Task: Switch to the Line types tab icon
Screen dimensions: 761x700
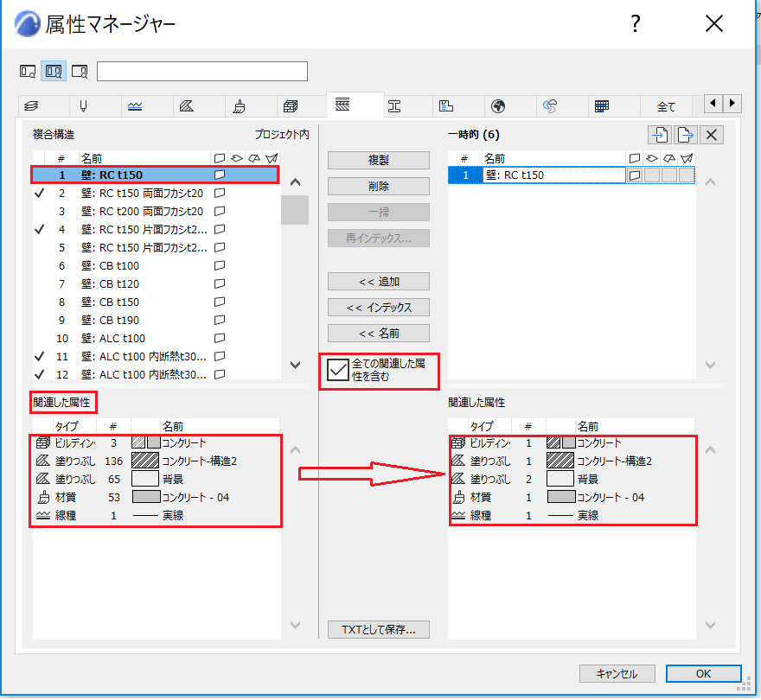Action: pos(135,106)
